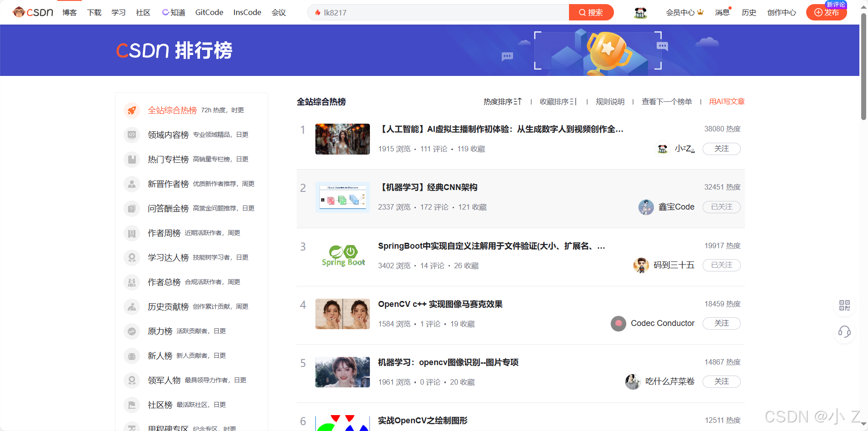The image size is (868, 431).
Task: Open the 博客 menu item
Action: point(69,12)
